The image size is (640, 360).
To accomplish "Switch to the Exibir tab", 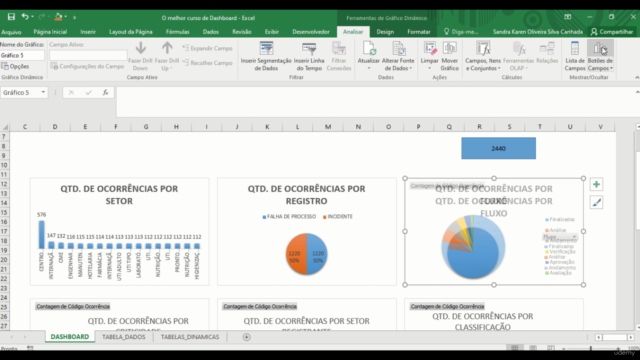I will pyautogui.click(x=271, y=32).
